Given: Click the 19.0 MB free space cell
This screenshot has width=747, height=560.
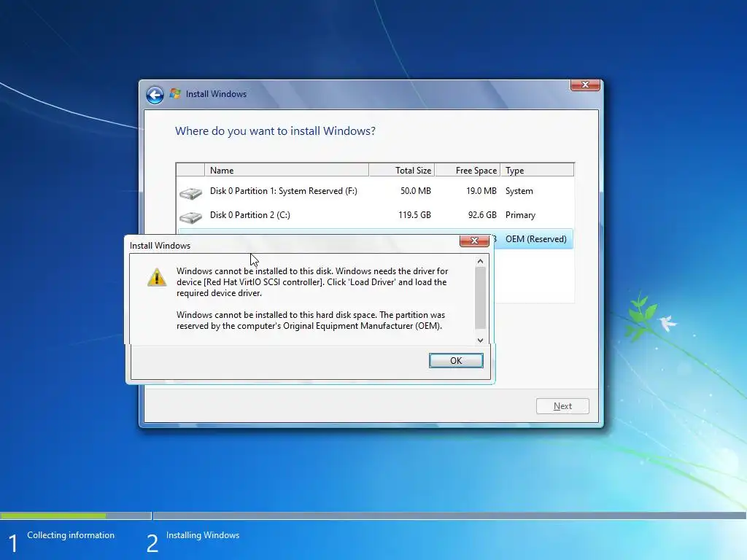Looking at the screenshot, I should click(481, 191).
